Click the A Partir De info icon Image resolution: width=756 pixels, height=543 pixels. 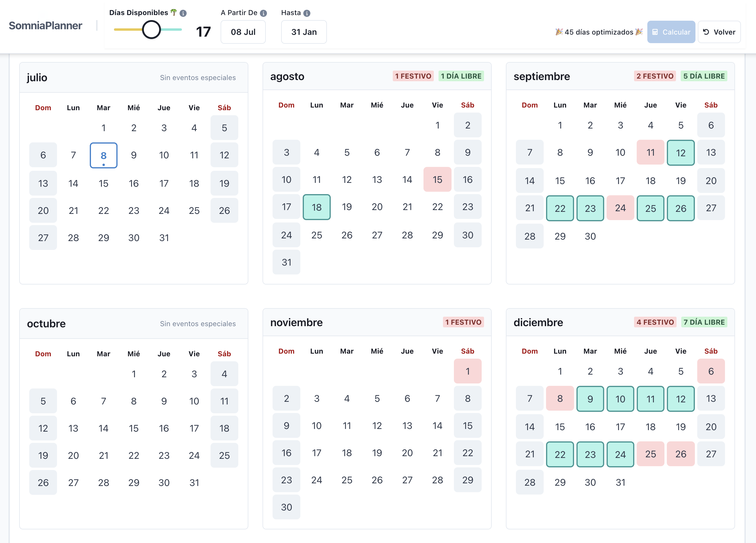tap(263, 13)
